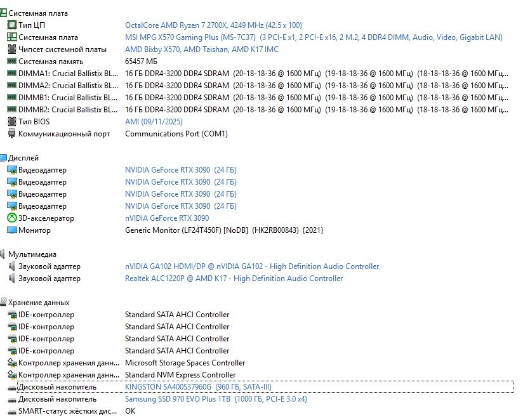This screenshot has height=420, width=530.
Task: Select Generic Monitor (LF24T450F) value
Action: tap(224, 230)
